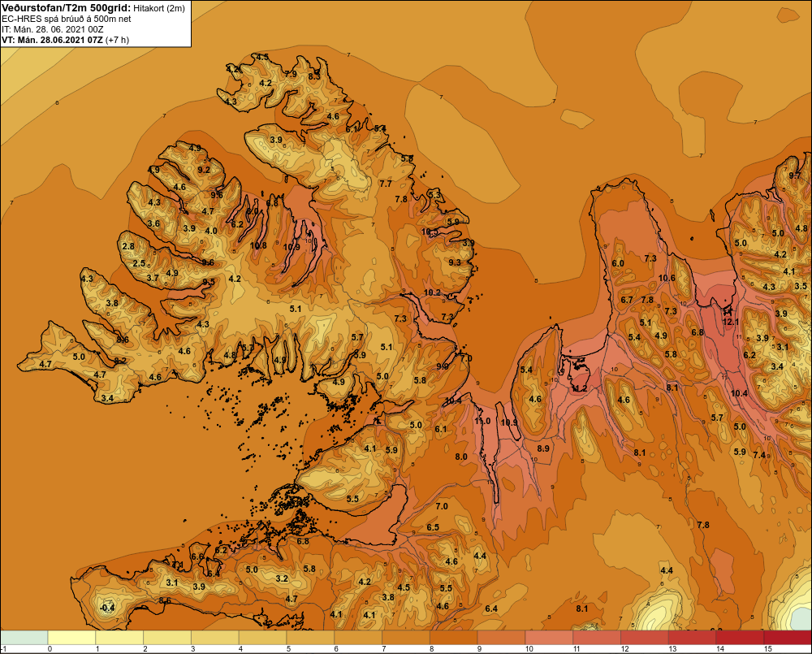Click the initial time "IT: Mán. 28. 06. 2021 00Z"
This screenshot has width=812, height=654.
tap(52, 29)
